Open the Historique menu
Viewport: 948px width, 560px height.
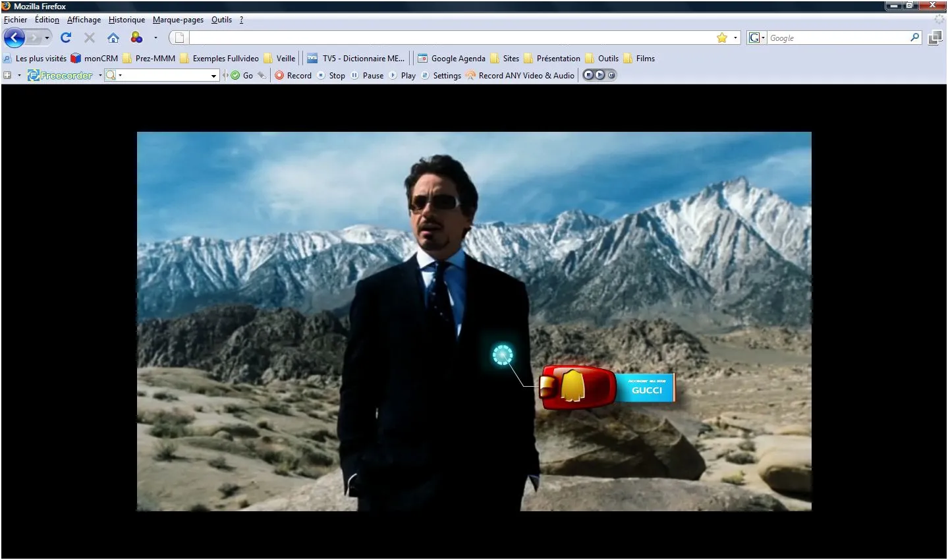pyautogui.click(x=127, y=20)
